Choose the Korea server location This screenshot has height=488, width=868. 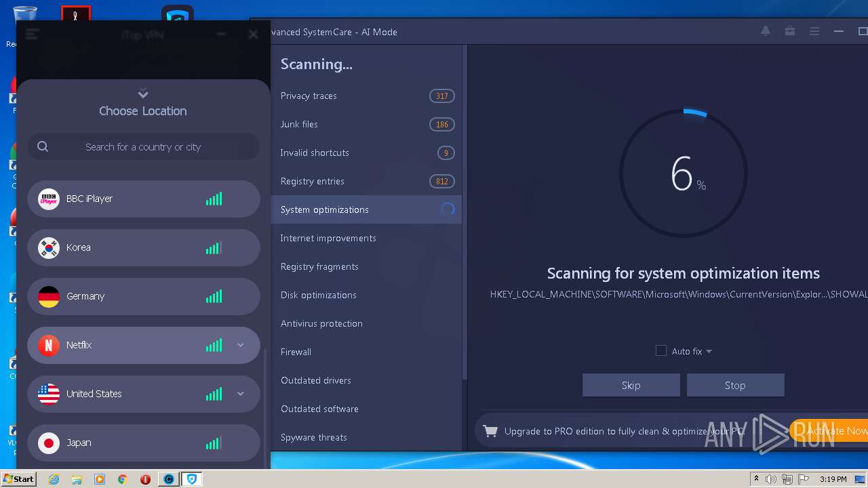coord(144,247)
